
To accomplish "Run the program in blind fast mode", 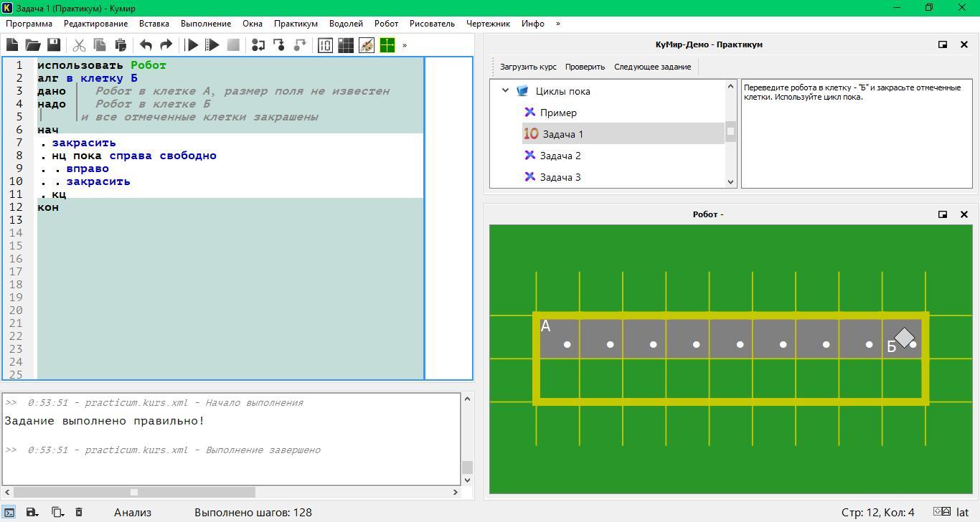I will 212,45.
